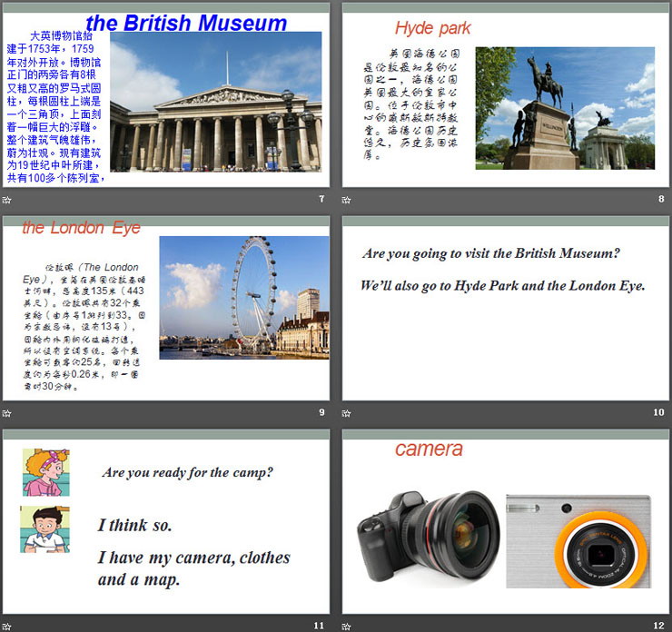This screenshot has height=632, width=672.
Task: Click the silver compact camera with orange lens
Action: click(578, 541)
